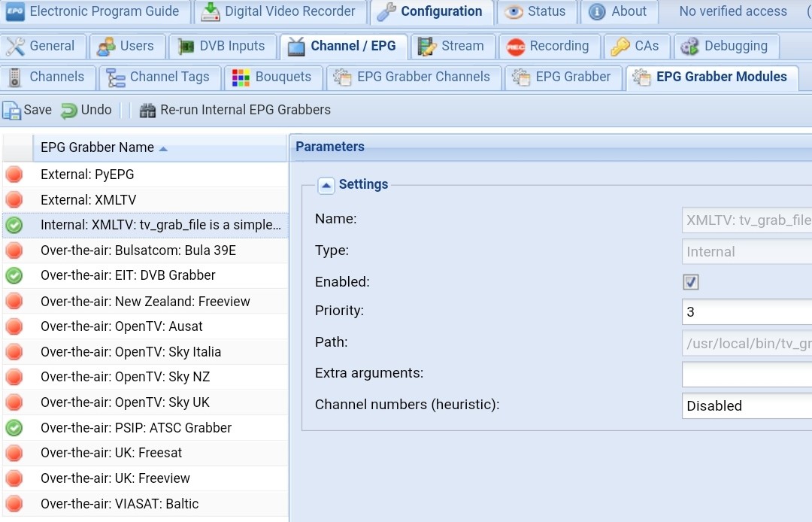The height and width of the screenshot is (522, 812).
Task: Click red status icon for VIASAT Baltic
Action: coord(14,504)
